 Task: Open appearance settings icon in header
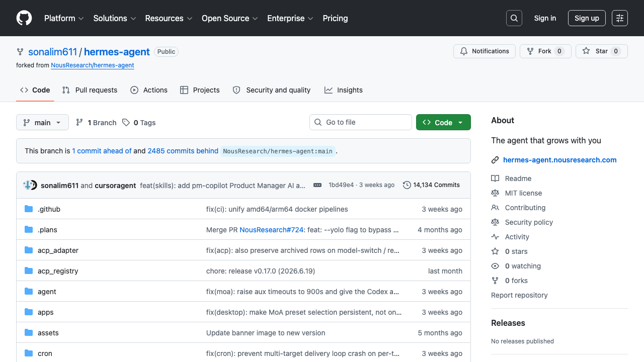[620, 18]
